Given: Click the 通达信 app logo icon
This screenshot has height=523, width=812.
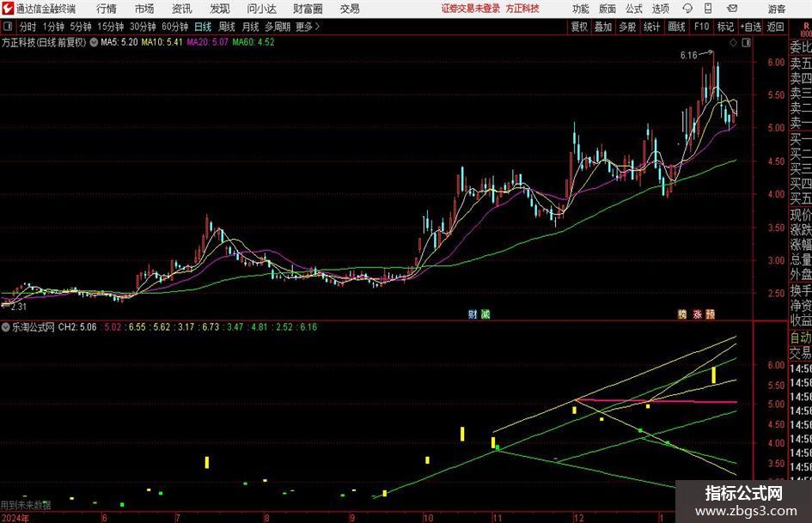Looking at the screenshot, I should (x=7, y=9).
